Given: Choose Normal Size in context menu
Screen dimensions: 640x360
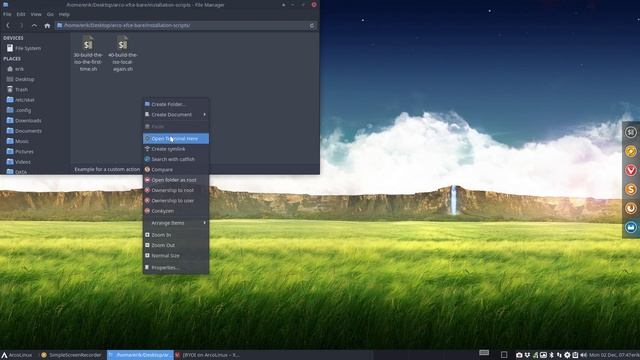Looking at the screenshot, I should [x=176, y=256].
